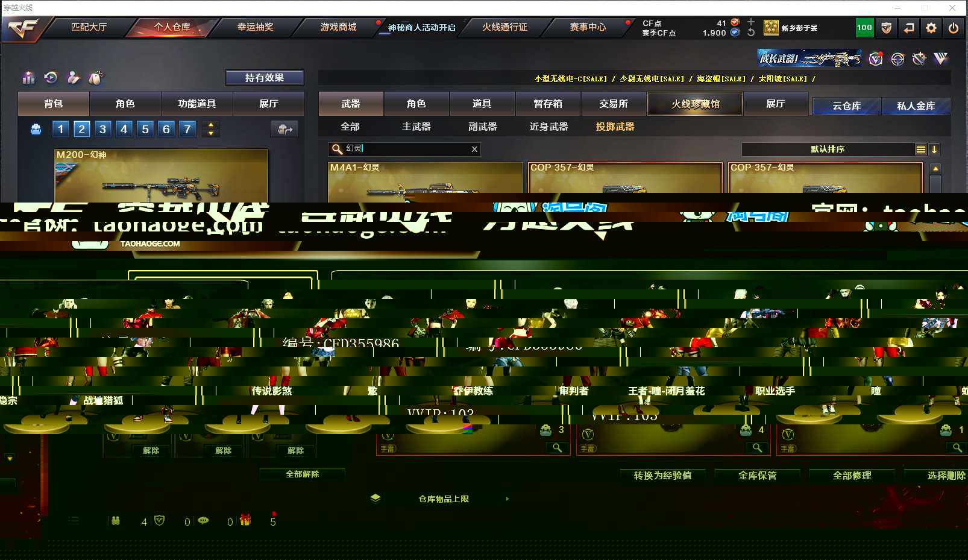Click the list view icon next to sort

coord(920,149)
